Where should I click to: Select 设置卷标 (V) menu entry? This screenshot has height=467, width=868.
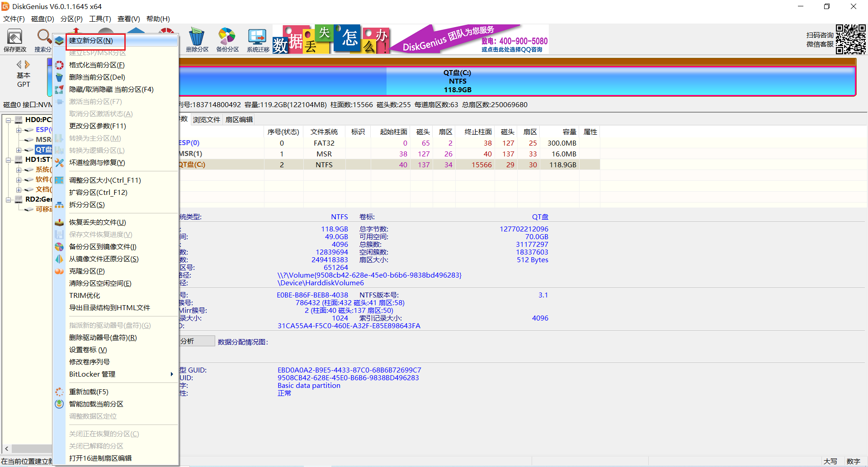tap(116, 350)
